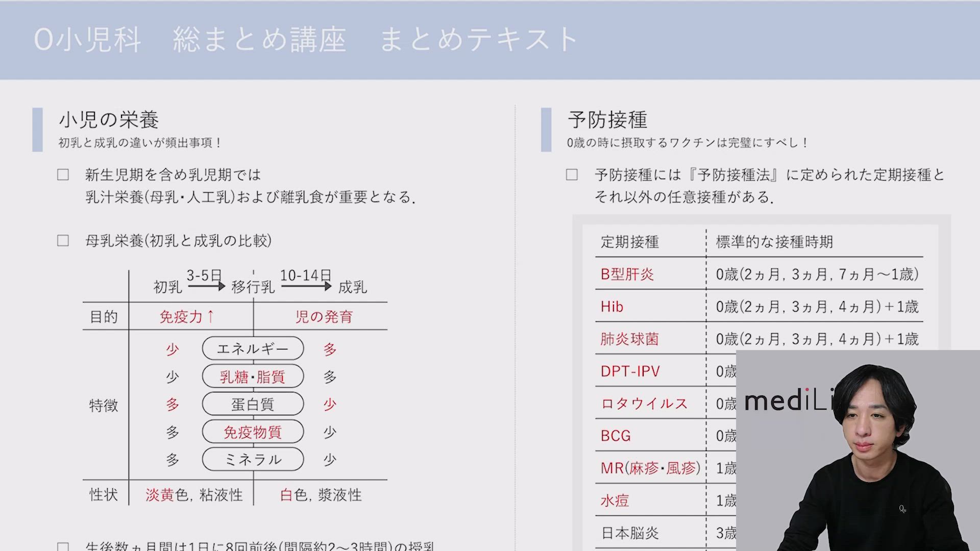
Task: Click the ロタウイルス vaccine row label
Action: coord(644,404)
